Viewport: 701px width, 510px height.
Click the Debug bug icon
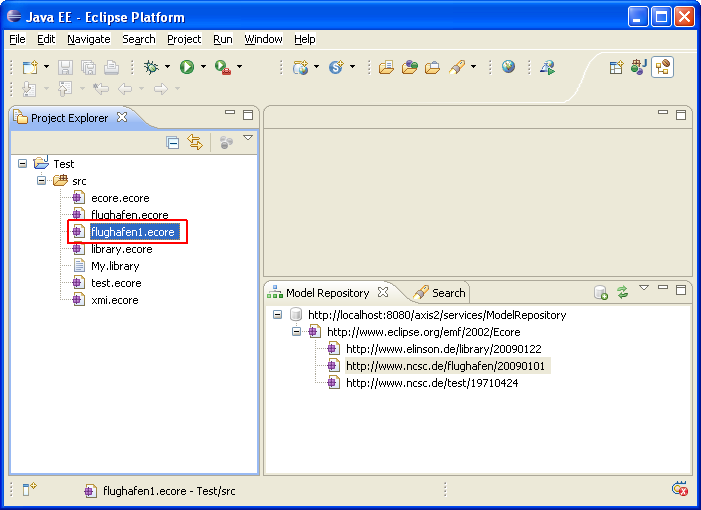click(x=151, y=67)
